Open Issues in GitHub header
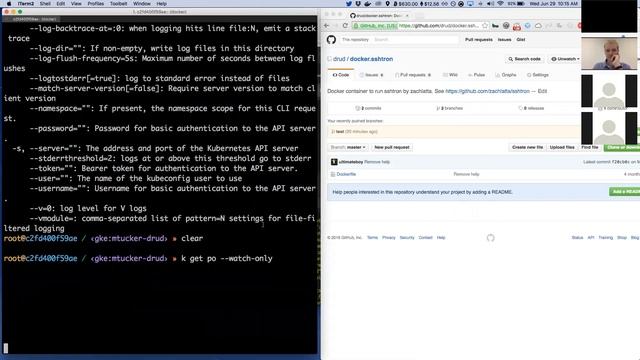This screenshot has width=640, height=360. 504,40
